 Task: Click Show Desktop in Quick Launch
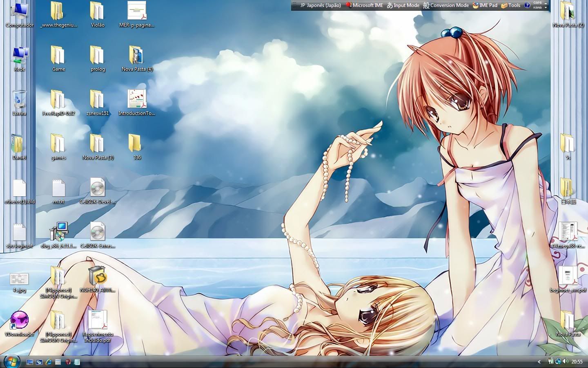pyautogui.click(x=29, y=362)
